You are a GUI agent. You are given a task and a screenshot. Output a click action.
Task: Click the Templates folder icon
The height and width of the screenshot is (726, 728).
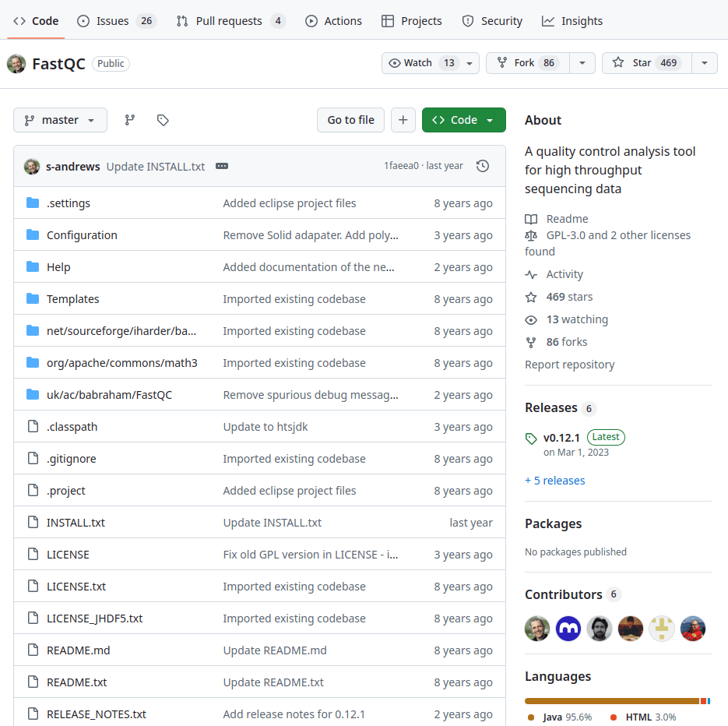[33, 298]
